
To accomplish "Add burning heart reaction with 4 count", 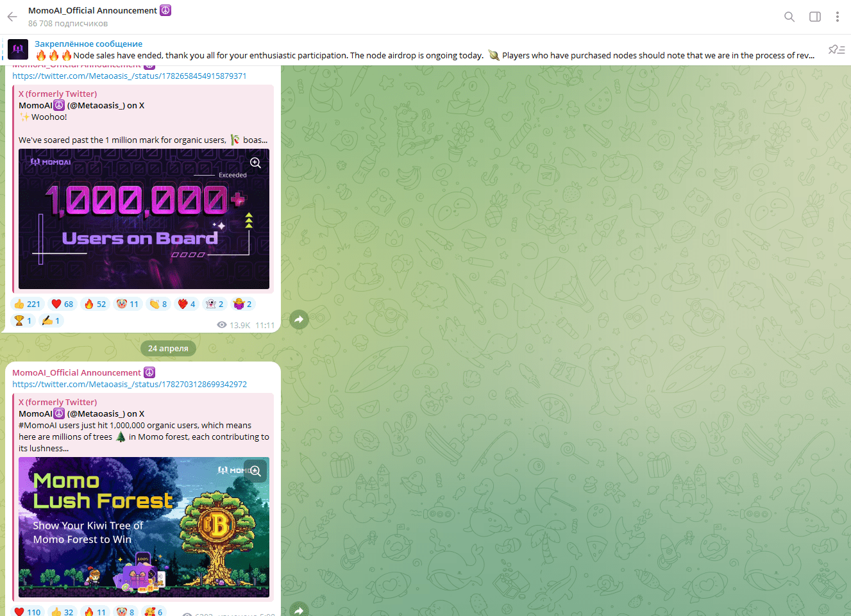I will tap(187, 304).
